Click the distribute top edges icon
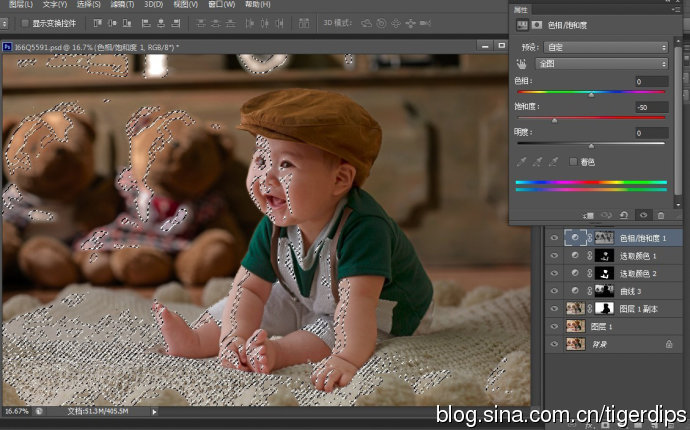Image resolution: width=690 pixels, height=430 pixels. (x=201, y=23)
